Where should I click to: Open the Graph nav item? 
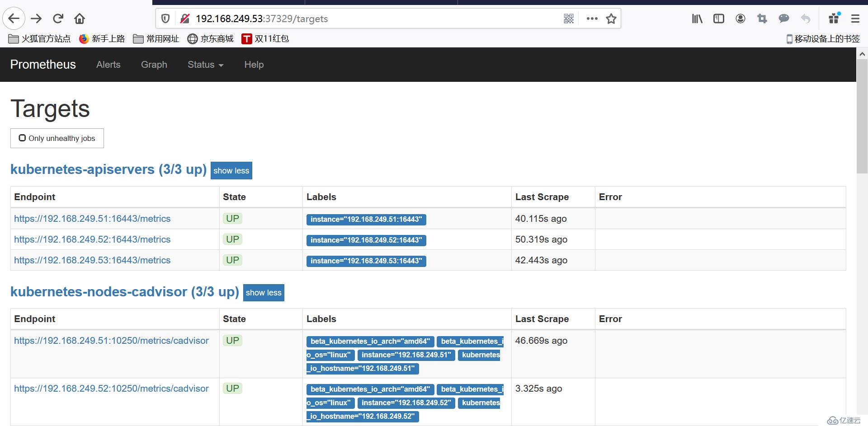(x=154, y=65)
